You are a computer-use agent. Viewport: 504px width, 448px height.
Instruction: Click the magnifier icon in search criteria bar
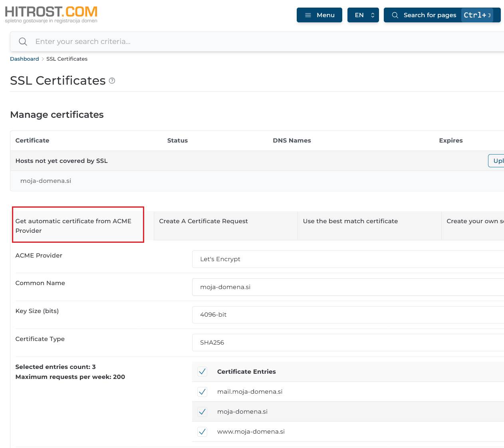(x=23, y=42)
